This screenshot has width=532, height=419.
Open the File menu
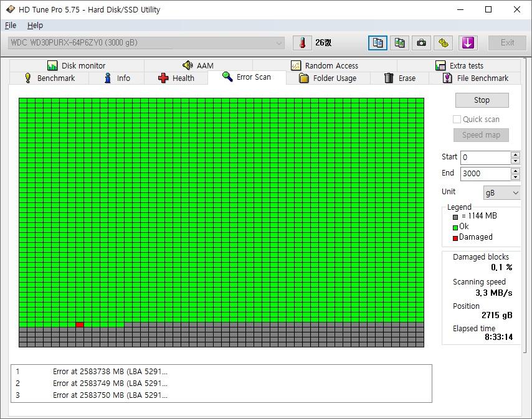pos(11,26)
